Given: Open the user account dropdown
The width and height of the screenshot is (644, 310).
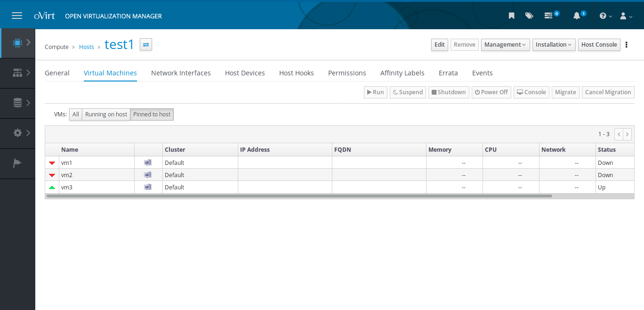Looking at the screenshot, I should click(626, 16).
